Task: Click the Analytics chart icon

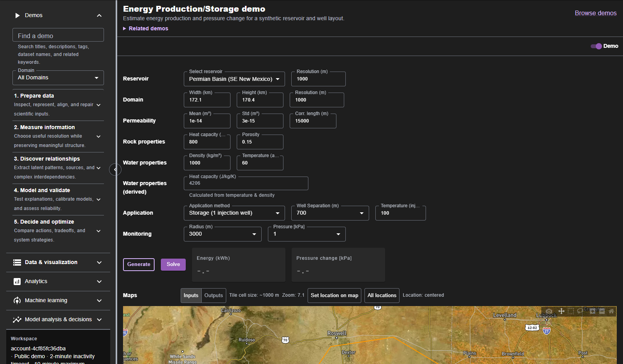Action: coord(17,282)
